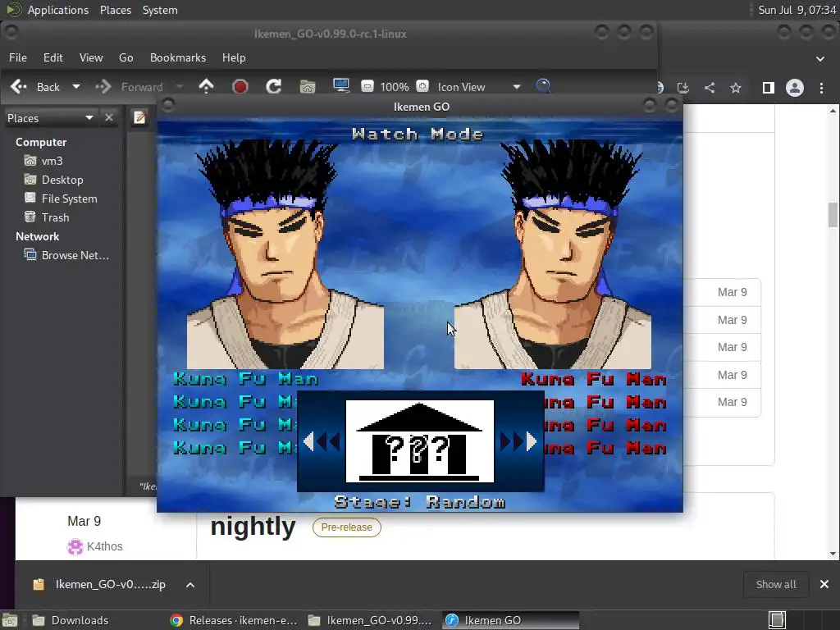
Task: Open the System panel menu
Action: pos(160,10)
